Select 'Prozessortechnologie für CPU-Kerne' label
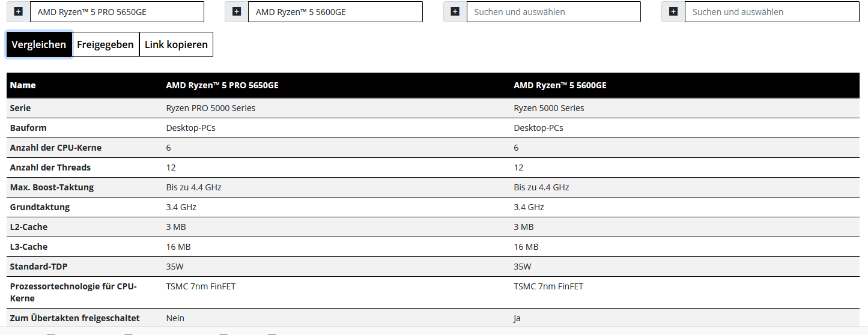This screenshot has width=868, height=335. pos(73,292)
